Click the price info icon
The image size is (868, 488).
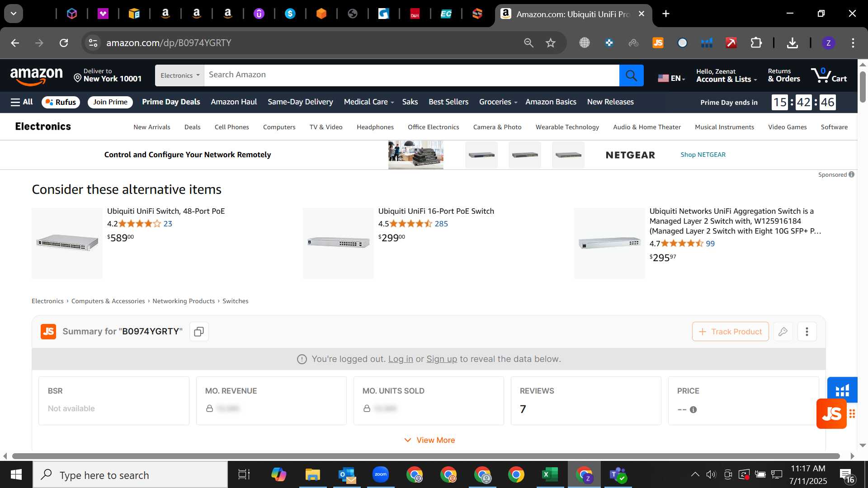click(x=693, y=410)
